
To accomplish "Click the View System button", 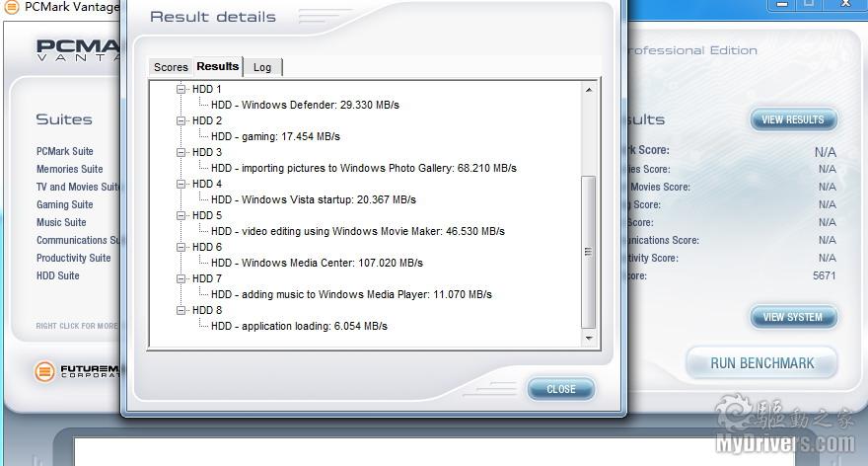I will [x=792, y=317].
